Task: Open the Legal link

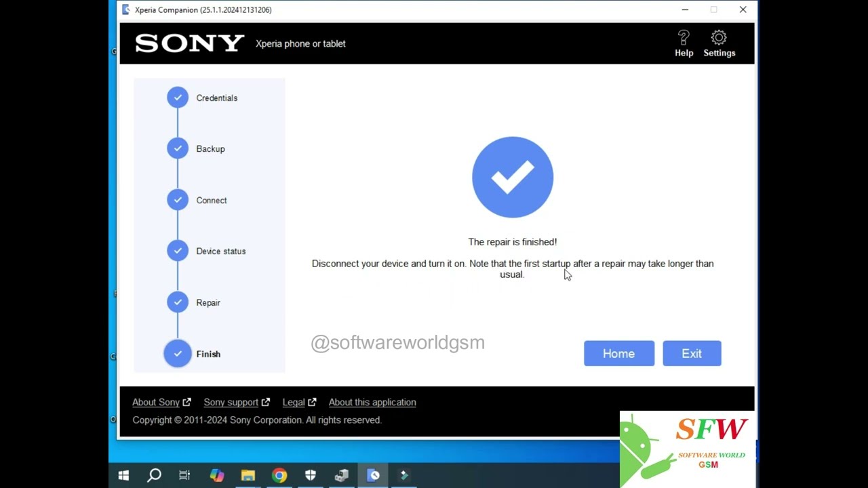Action: (x=299, y=402)
